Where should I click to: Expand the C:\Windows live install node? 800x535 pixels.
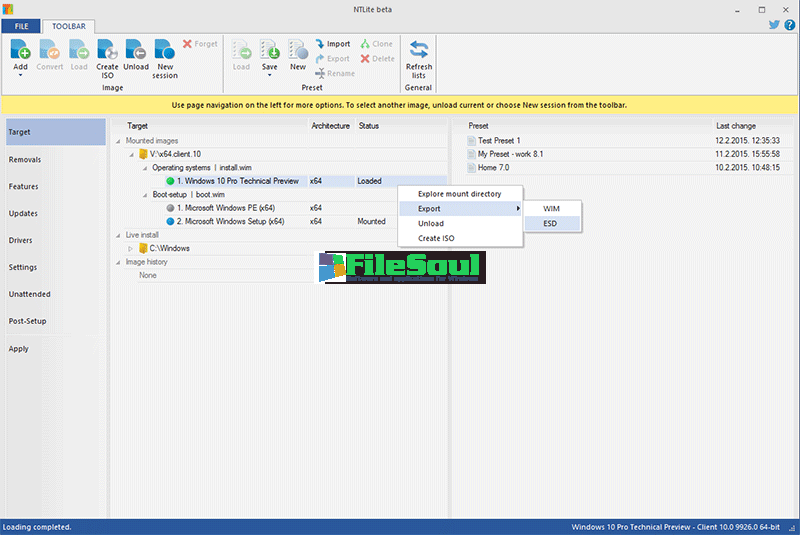(x=130, y=248)
